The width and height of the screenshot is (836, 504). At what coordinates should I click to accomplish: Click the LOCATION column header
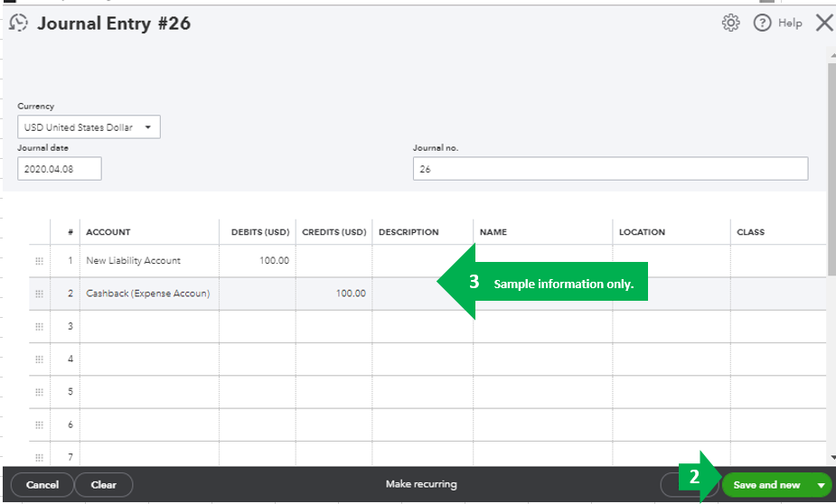pos(642,232)
